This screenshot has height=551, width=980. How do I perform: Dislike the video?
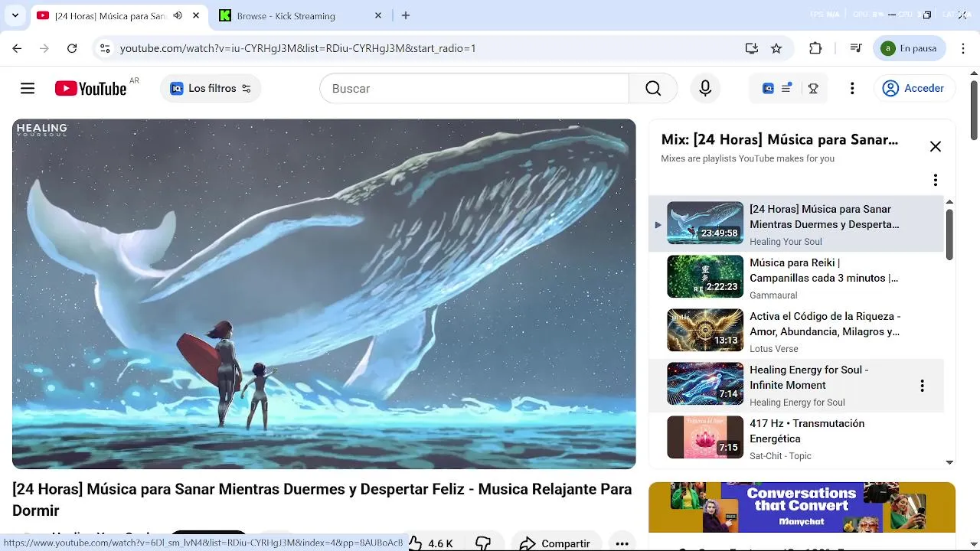(483, 543)
